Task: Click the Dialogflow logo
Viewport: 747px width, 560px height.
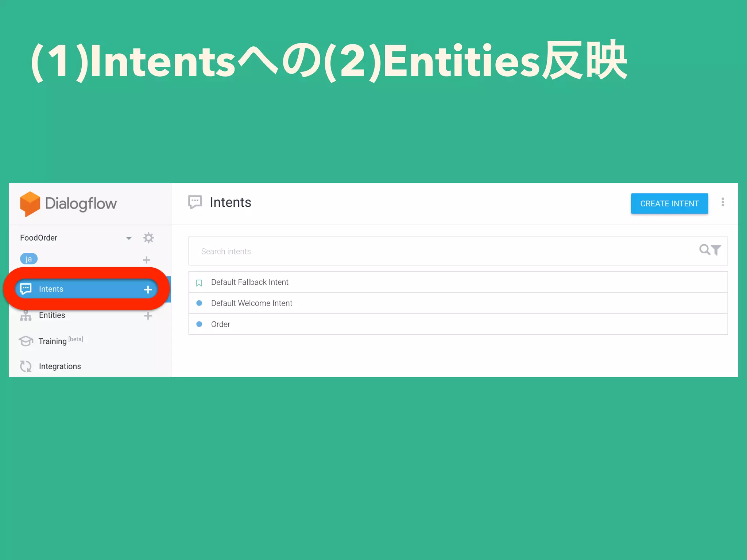Action: [68, 204]
